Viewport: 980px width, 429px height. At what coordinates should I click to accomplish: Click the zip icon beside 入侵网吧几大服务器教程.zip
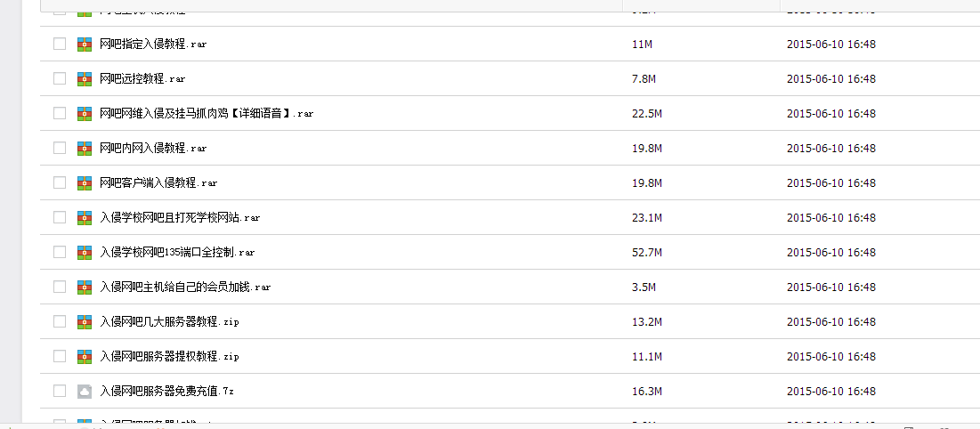coord(85,322)
